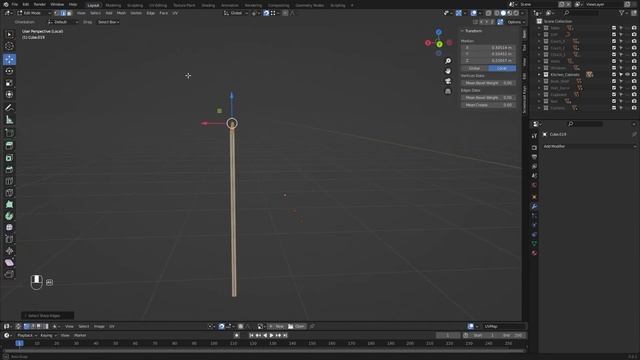Select the Annotate tool
640x360 pixels.
9,108
